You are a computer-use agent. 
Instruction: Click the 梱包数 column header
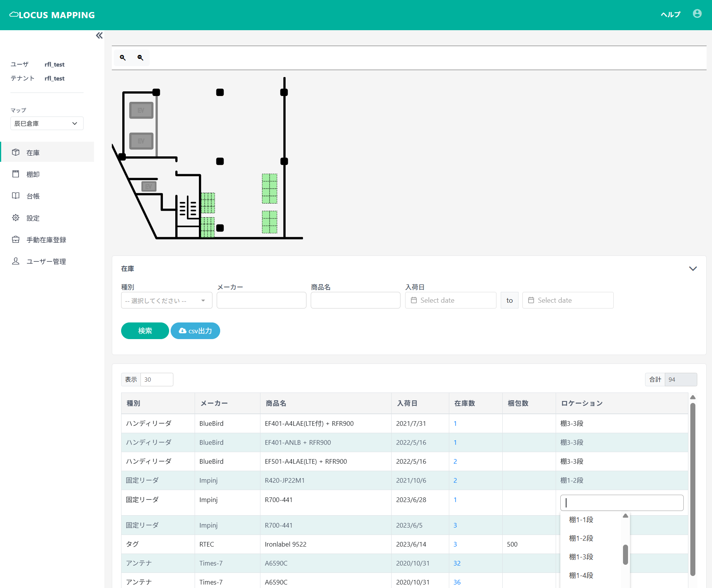529,403
